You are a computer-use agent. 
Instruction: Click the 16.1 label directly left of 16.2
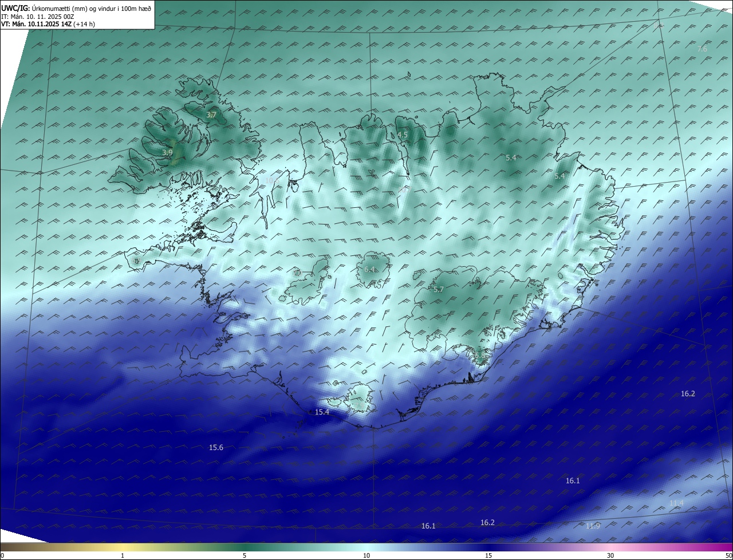[428, 526]
